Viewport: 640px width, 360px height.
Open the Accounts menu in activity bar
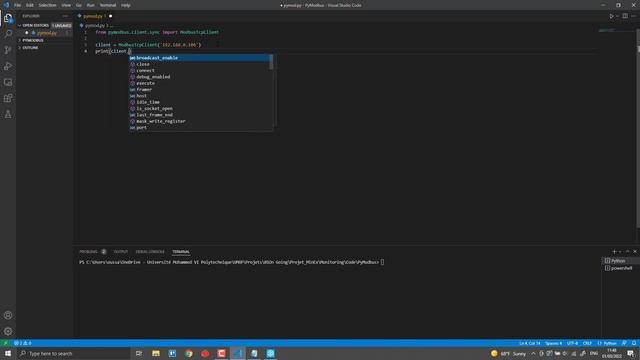pyautogui.click(x=8, y=315)
